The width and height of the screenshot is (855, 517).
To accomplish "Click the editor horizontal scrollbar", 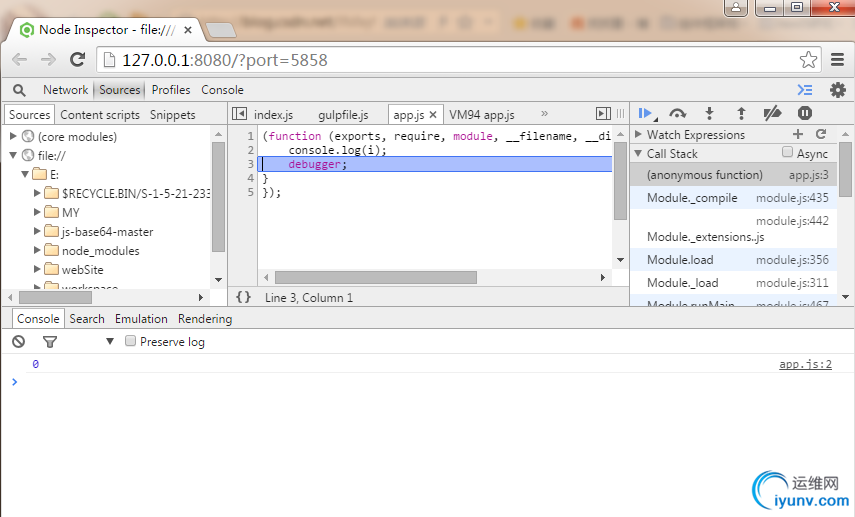I will coord(376,278).
